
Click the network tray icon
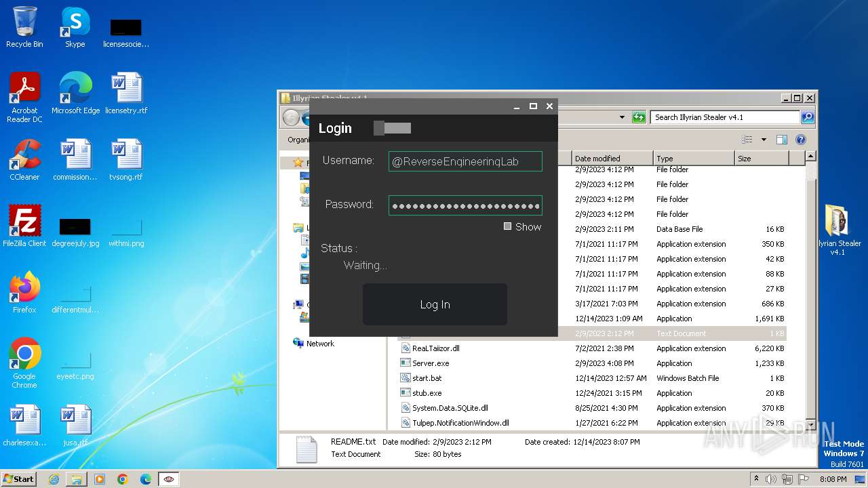click(787, 479)
